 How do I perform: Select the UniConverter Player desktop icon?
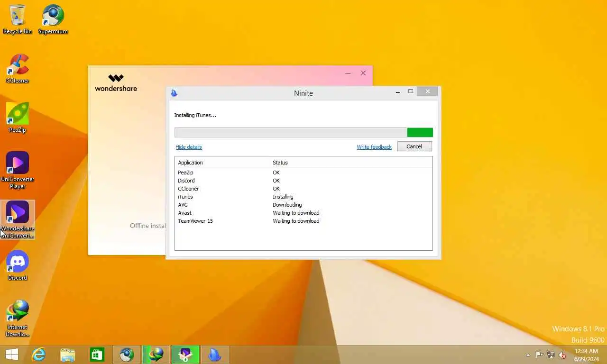click(18, 171)
